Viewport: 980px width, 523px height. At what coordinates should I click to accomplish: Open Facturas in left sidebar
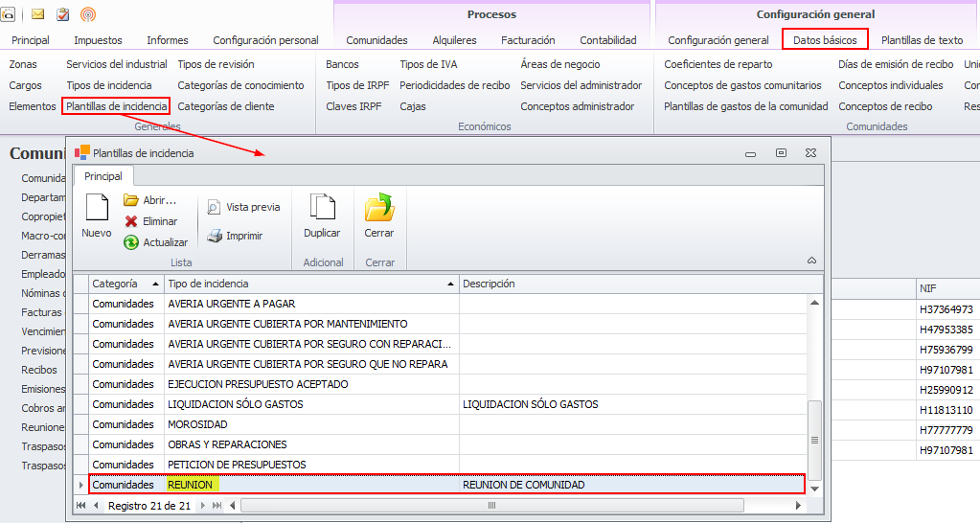pyautogui.click(x=42, y=312)
